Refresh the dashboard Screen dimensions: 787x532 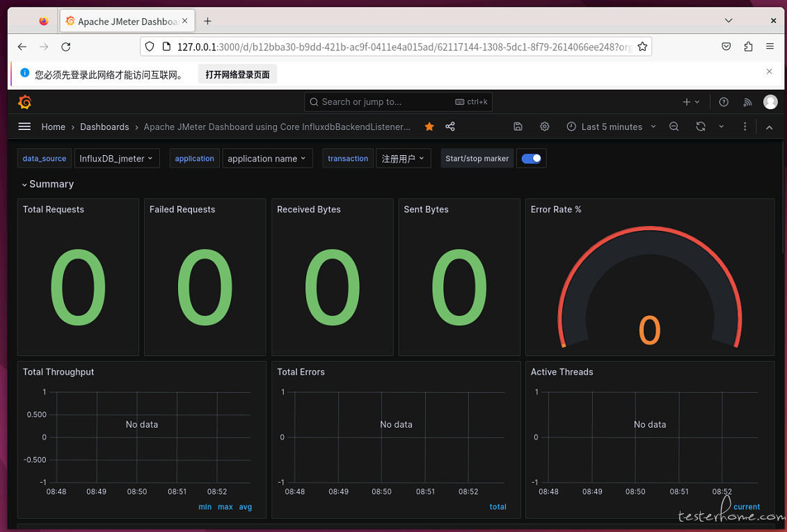[701, 127]
